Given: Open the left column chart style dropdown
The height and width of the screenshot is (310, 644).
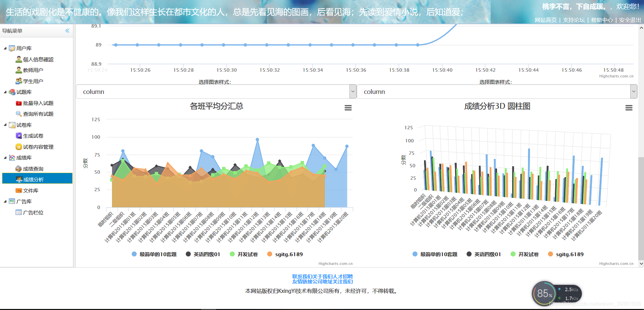Looking at the screenshot, I should (x=352, y=91).
